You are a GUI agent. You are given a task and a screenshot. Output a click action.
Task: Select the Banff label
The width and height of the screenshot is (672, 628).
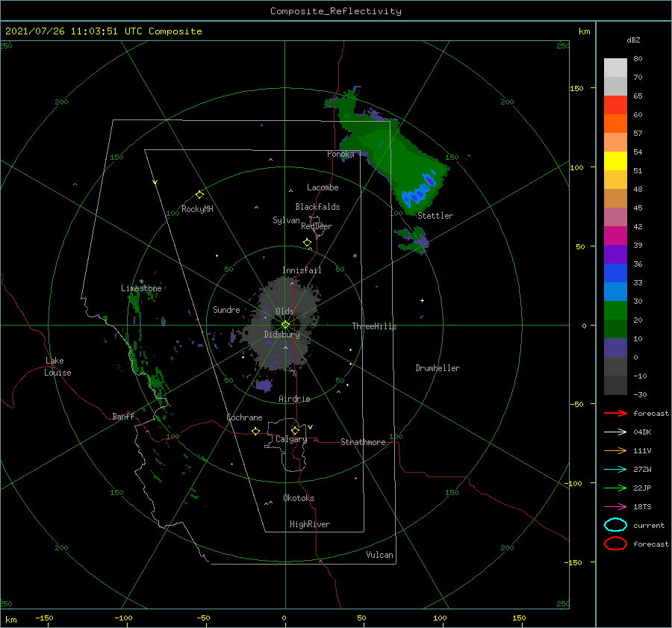tap(123, 416)
